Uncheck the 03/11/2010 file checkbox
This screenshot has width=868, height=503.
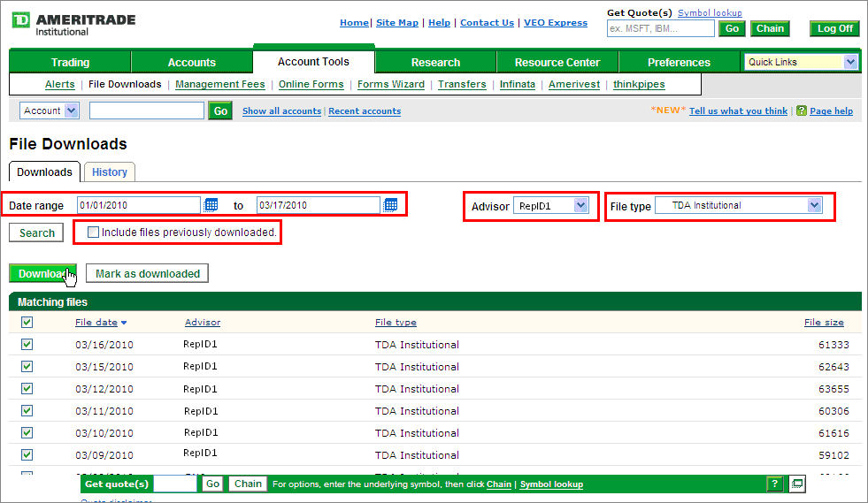point(27,410)
